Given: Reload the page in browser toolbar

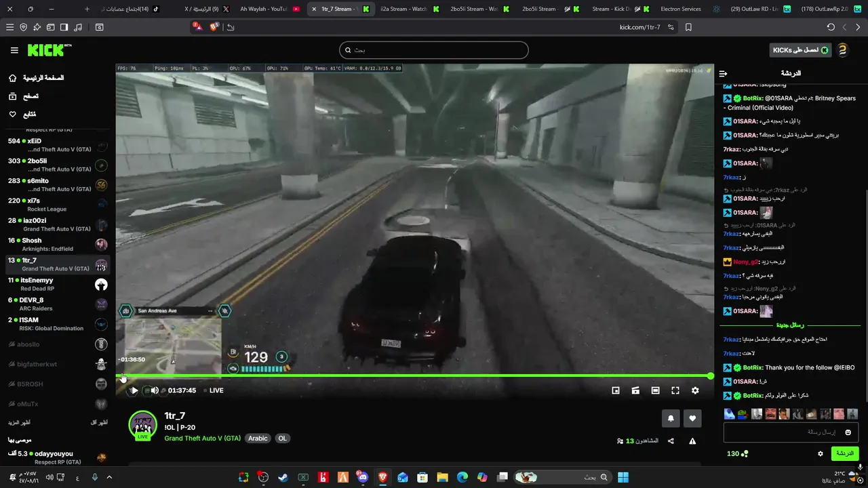Looking at the screenshot, I should tap(831, 27).
